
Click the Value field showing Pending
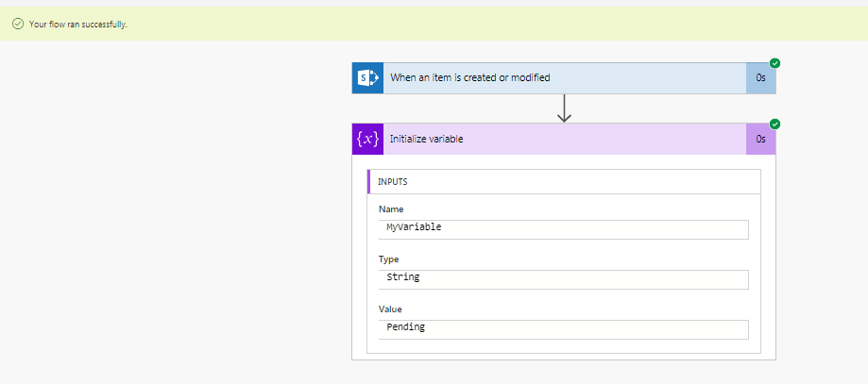564,329
